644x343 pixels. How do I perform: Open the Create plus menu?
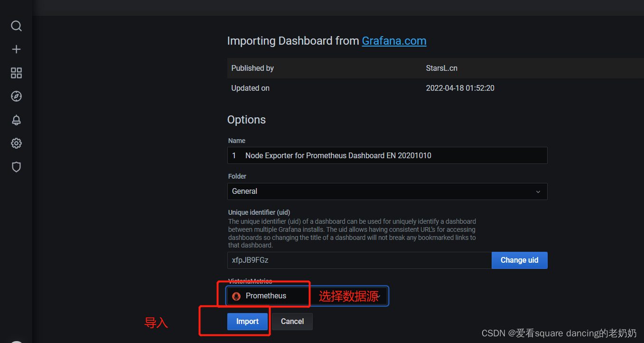coord(16,49)
